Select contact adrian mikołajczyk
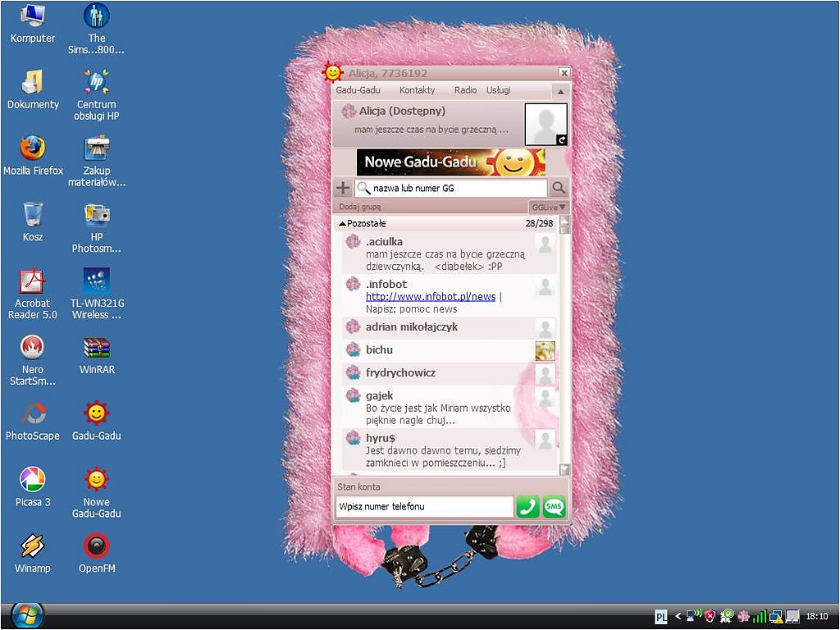 tap(449, 327)
